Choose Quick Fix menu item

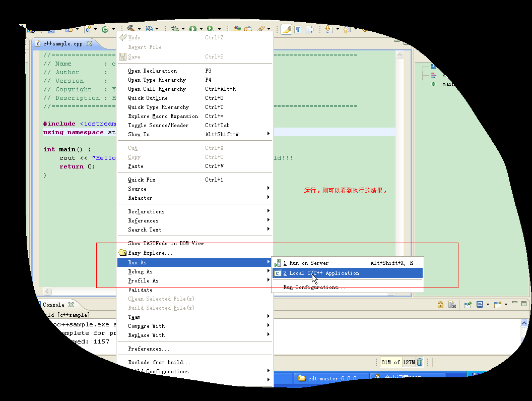tap(195, 180)
